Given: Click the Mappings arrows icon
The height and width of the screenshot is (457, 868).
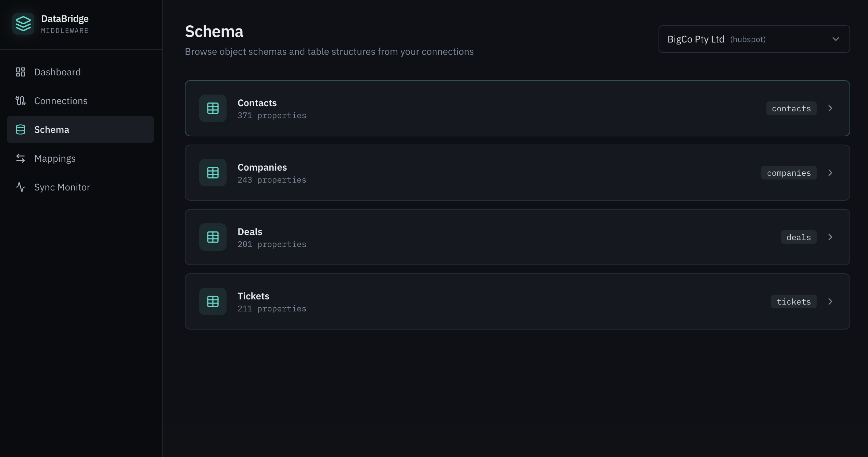Looking at the screenshot, I should pos(20,158).
